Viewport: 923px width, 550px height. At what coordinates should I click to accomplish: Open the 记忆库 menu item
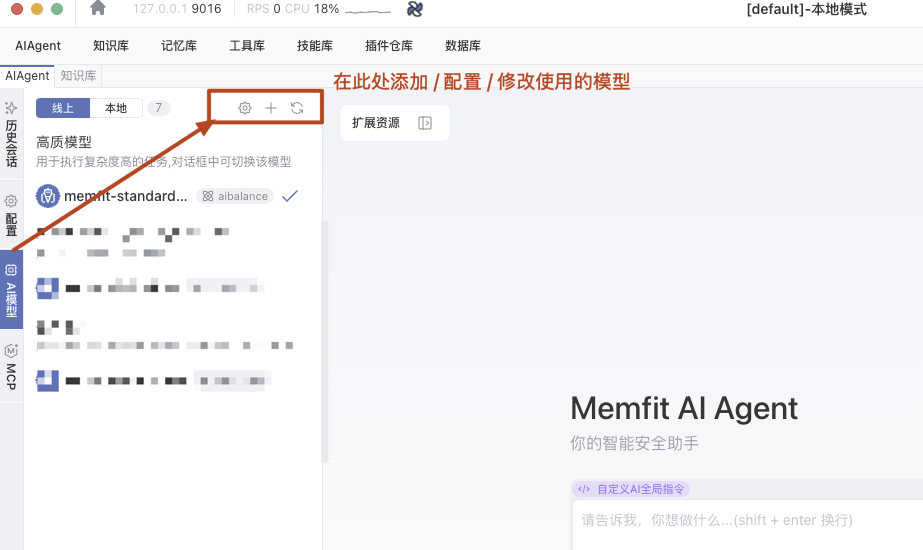pyautogui.click(x=179, y=46)
